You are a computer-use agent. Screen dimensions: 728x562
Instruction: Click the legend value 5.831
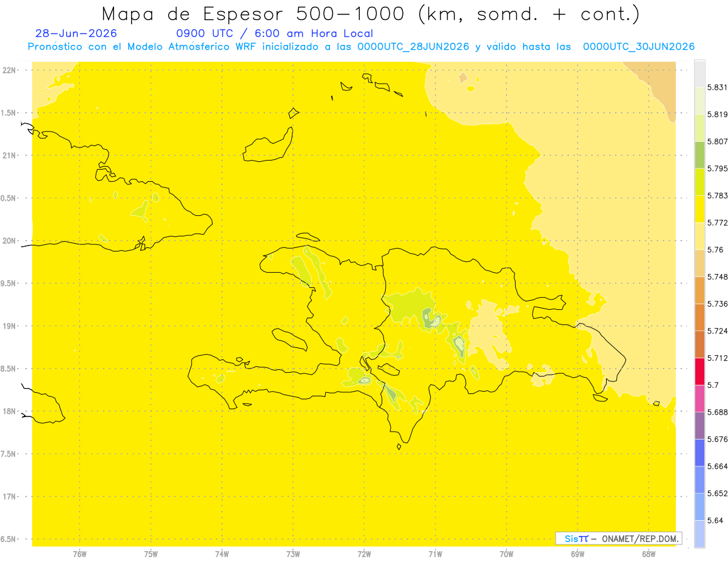click(717, 87)
